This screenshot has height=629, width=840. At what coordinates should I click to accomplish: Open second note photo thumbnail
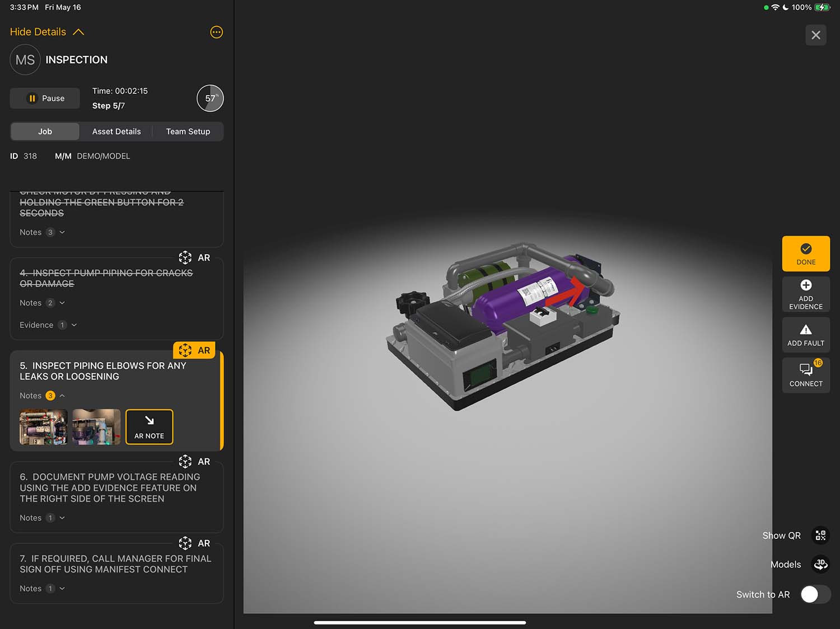(96, 427)
